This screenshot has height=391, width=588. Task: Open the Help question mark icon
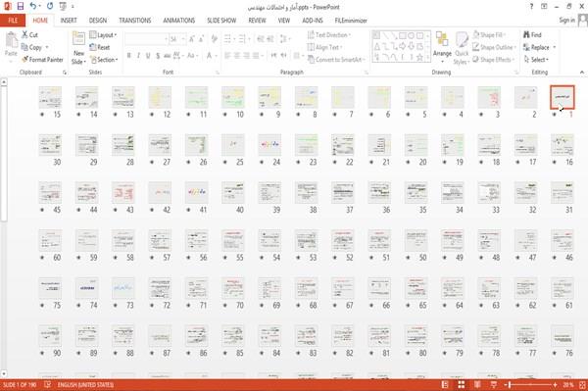[x=531, y=7]
